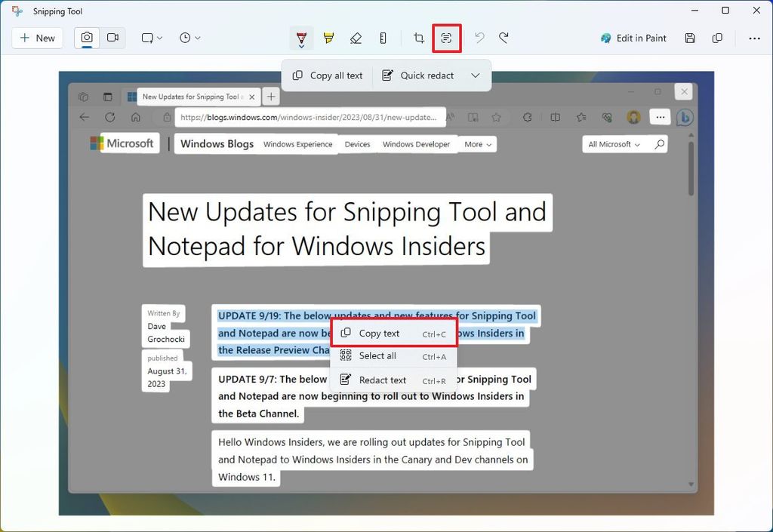
Task: Click the browser back arrow
Action: 85,117
